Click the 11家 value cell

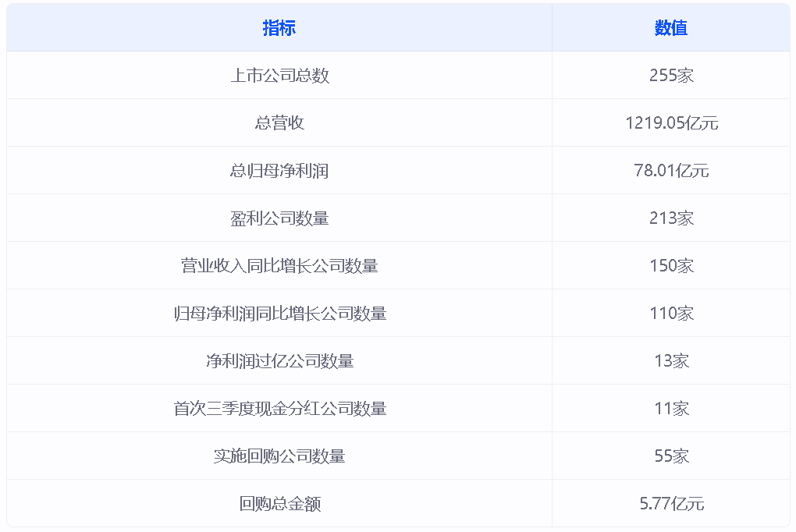(x=671, y=409)
